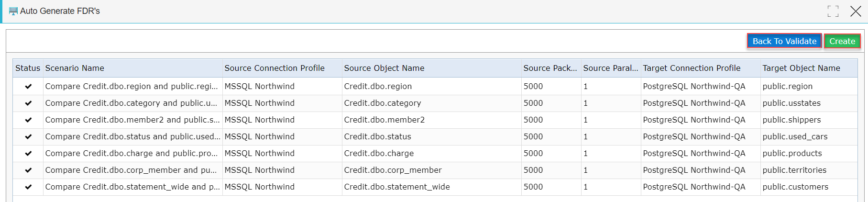Screen dimensions: 868x202
Task: Click status checkmark for Credit.dbo.status row
Action: pyautogui.click(x=28, y=136)
